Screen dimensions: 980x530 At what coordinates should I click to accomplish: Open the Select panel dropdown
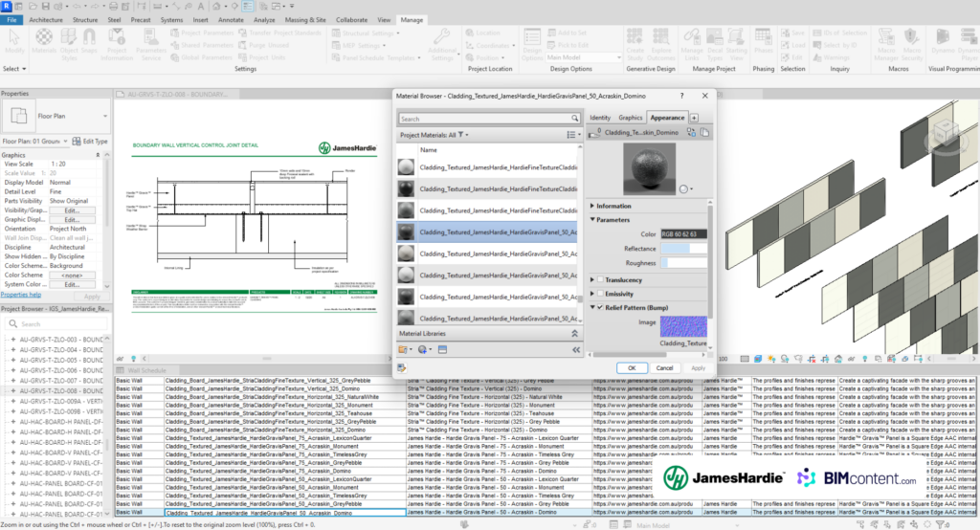pos(14,69)
